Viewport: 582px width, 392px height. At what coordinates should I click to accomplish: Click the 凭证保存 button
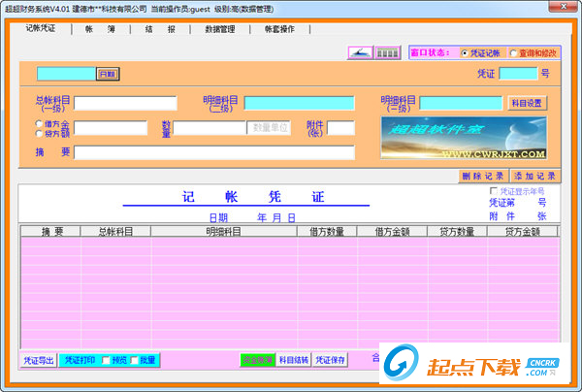pos(330,360)
